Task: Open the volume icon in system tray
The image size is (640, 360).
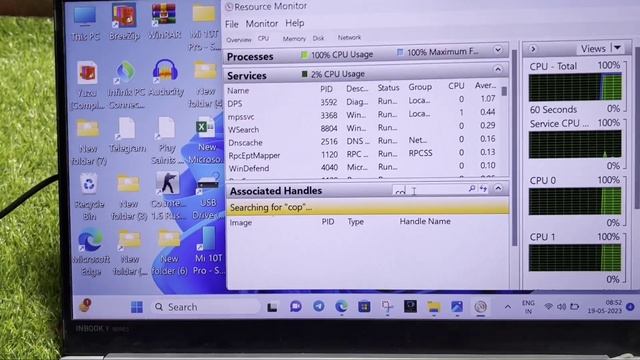Action: click(x=562, y=307)
